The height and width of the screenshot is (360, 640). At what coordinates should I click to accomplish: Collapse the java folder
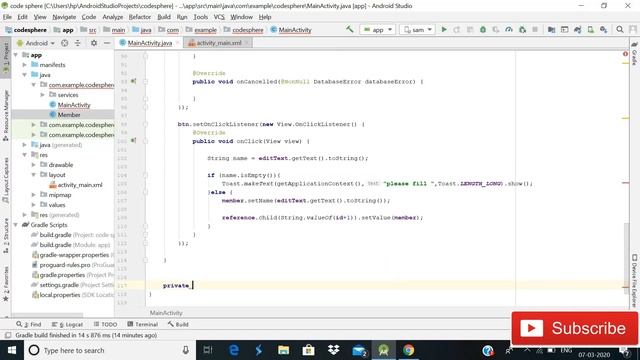[x=24, y=75]
